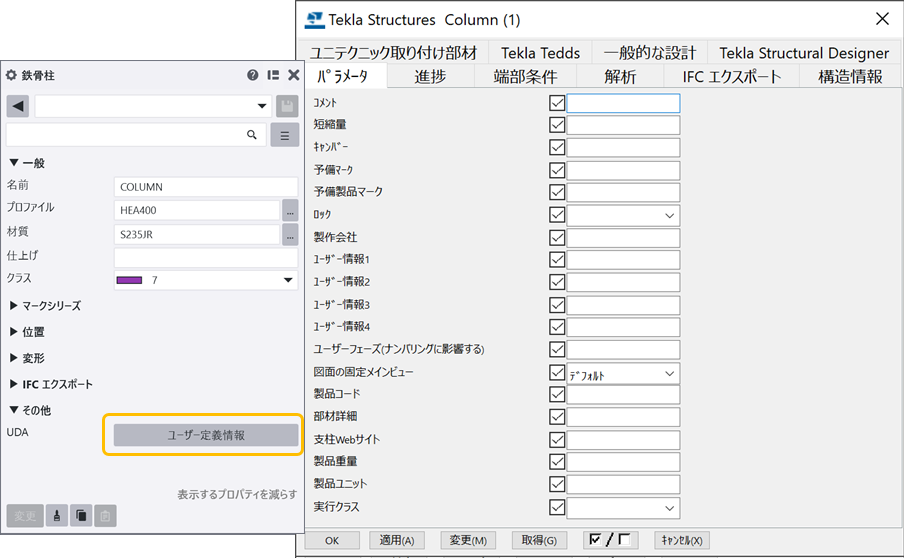This screenshot has width=904, height=558.
Task: Click the save preset floppy disk icon
Action: (286, 106)
